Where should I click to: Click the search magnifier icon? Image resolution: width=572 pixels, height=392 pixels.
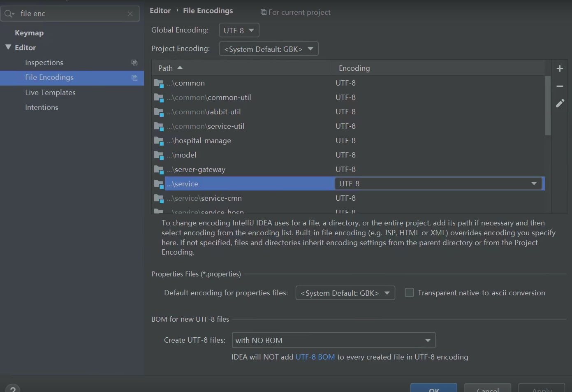pyautogui.click(x=9, y=14)
